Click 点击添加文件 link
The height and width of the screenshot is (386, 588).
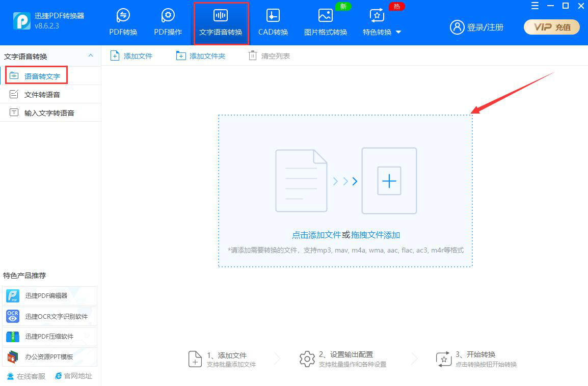point(316,235)
